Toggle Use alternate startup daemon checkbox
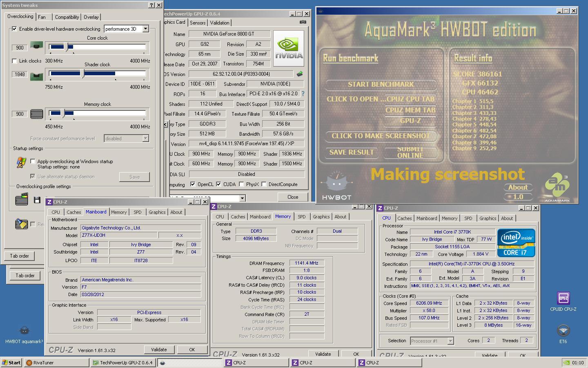Viewport: 588px width, 368px height. [x=33, y=177]
